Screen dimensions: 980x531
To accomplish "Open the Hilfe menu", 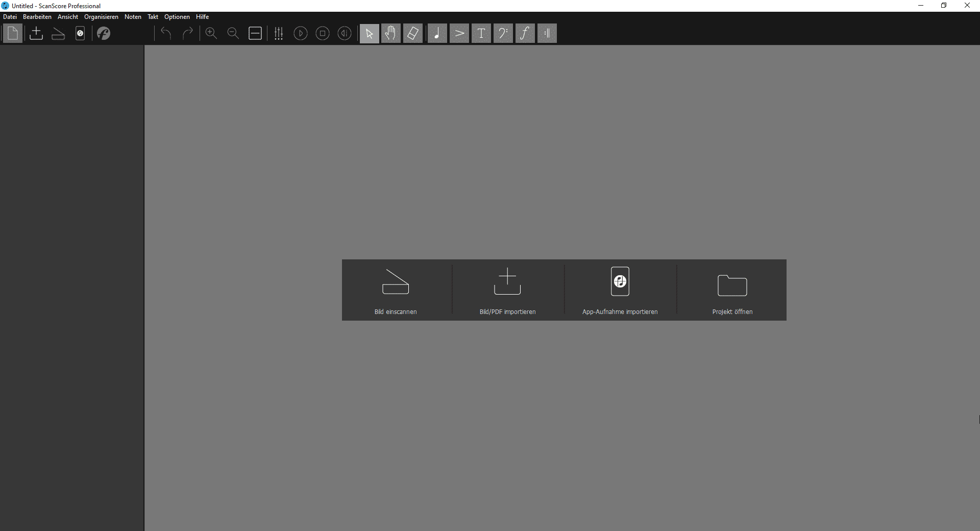I will tap(203, 17).
